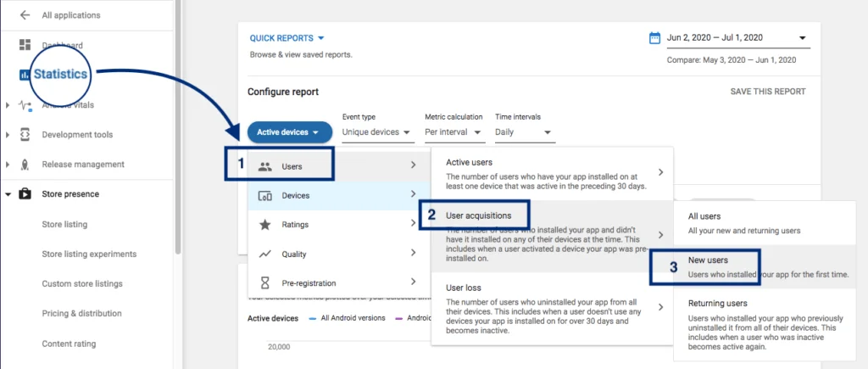
Task: Open the date range dropdown arrow
Action: 802,38
